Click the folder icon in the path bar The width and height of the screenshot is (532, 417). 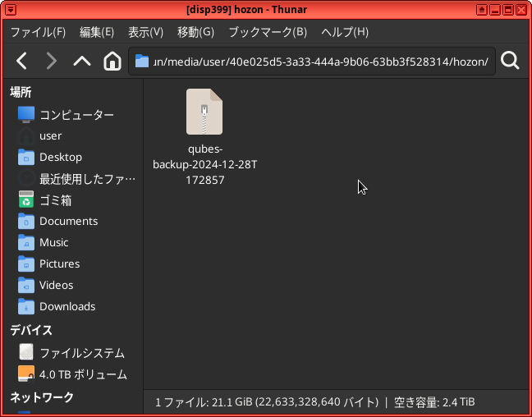click(142, 62)
